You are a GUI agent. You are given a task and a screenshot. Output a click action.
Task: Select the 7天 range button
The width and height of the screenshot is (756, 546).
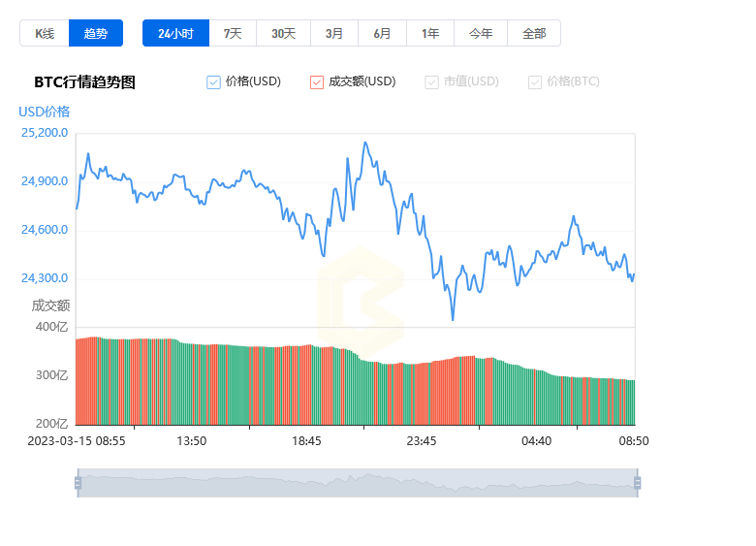click(233, 33)
